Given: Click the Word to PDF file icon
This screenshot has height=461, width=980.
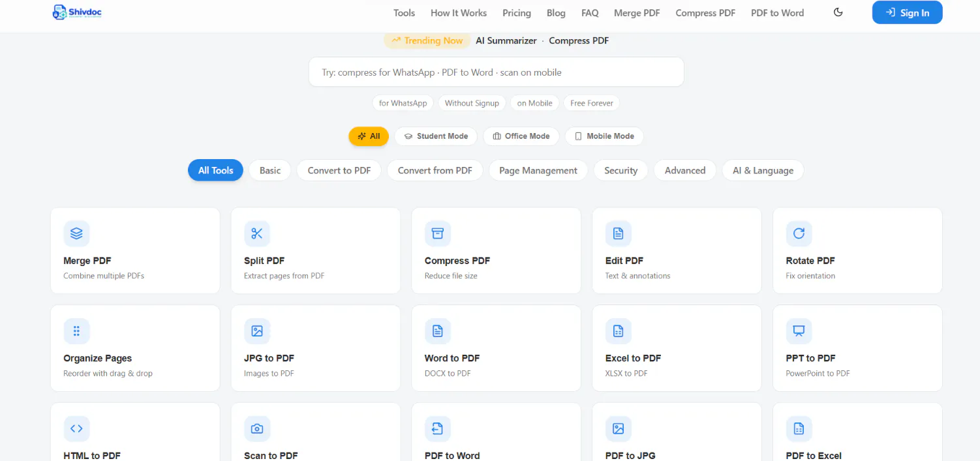Looking at the screenshot, I should 438,331.
